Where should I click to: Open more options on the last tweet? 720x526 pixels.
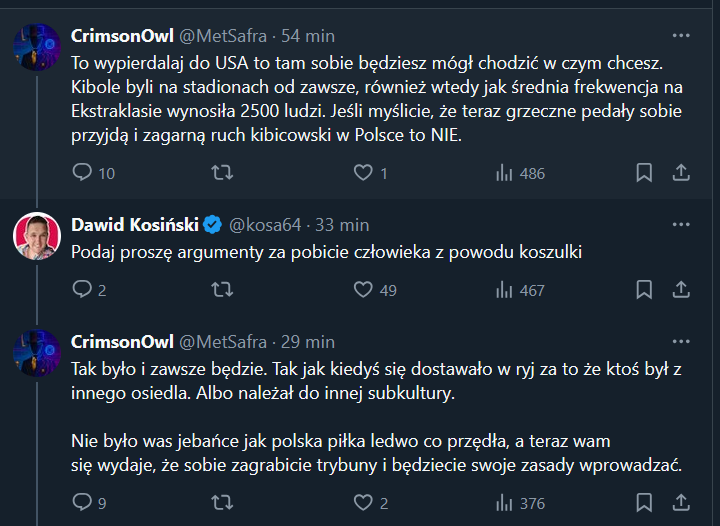coord(681,341)
